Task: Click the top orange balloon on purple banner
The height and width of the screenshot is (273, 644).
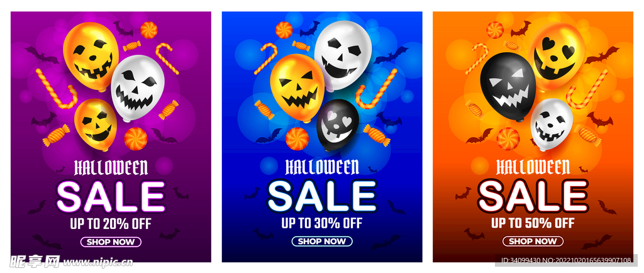Action: (91, 57)
